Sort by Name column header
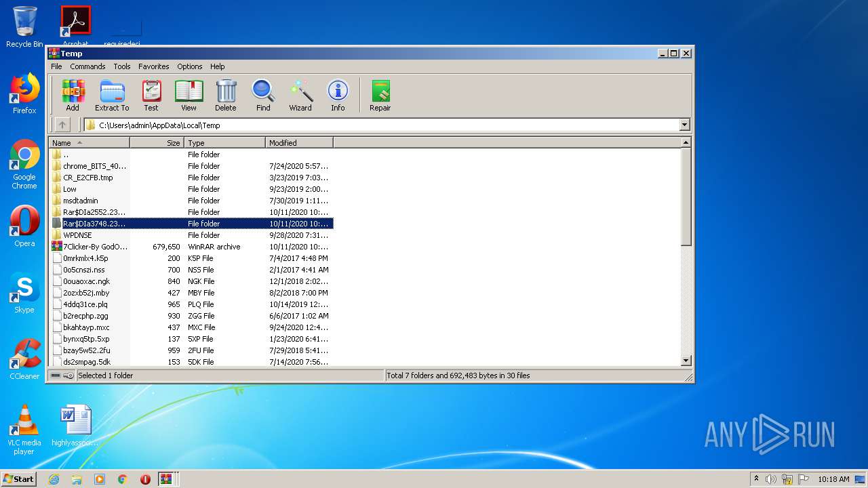The width and height of the screenshot is (868, 488). pyautogui.click(x=89, y=143)
